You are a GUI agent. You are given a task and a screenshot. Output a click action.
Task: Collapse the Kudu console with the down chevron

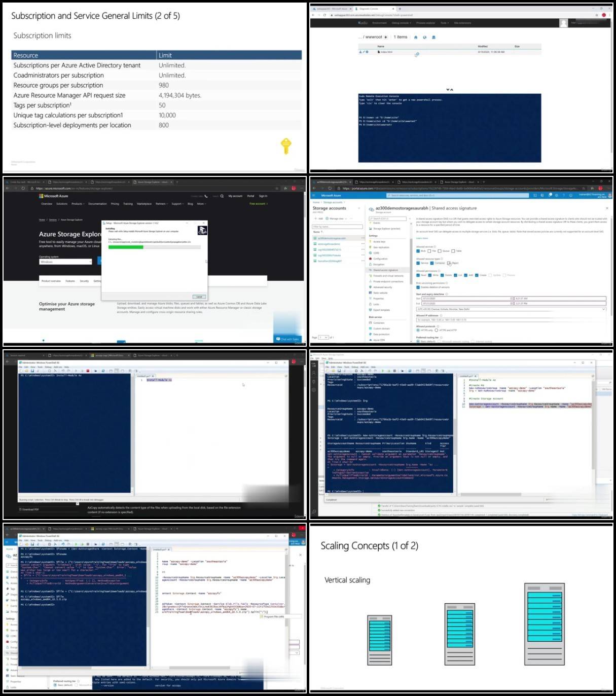coord(448,90)
